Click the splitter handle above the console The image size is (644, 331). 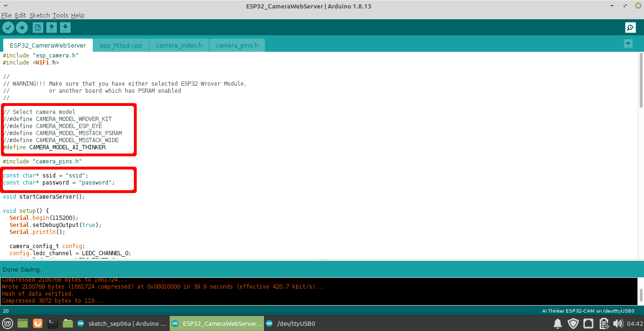pyautogui.click(x=322, y=259)
